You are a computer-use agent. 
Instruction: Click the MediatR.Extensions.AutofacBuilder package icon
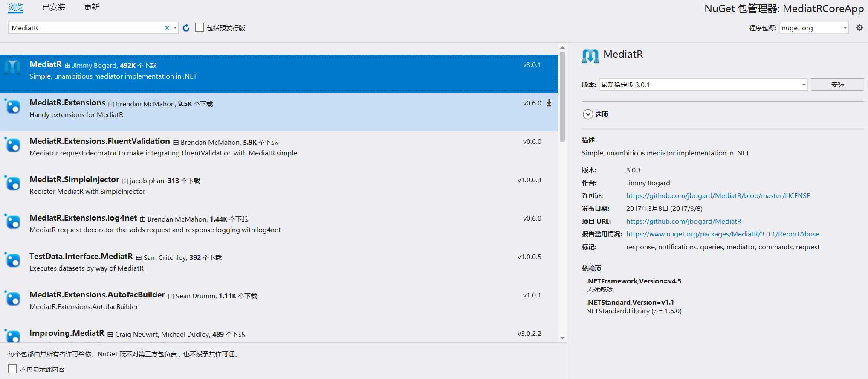pyautogui.click(x=12, y=298)
